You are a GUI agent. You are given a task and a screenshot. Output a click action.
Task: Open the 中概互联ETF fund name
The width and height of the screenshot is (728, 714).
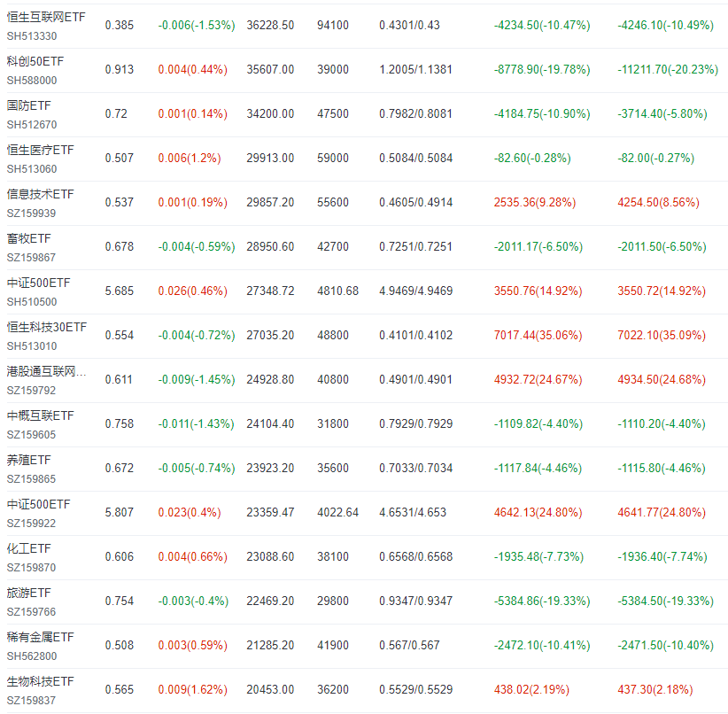click(41, 415)
